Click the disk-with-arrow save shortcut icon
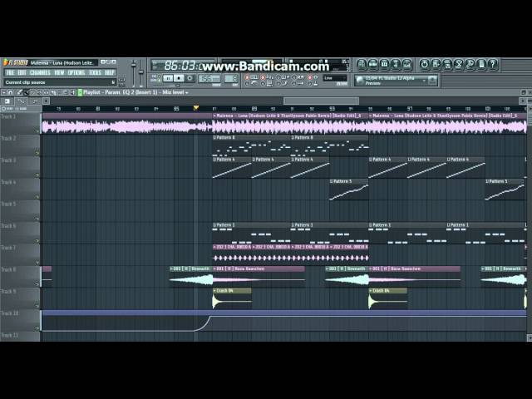The height and width of the screenshot is (399, 532). [436, 64]
